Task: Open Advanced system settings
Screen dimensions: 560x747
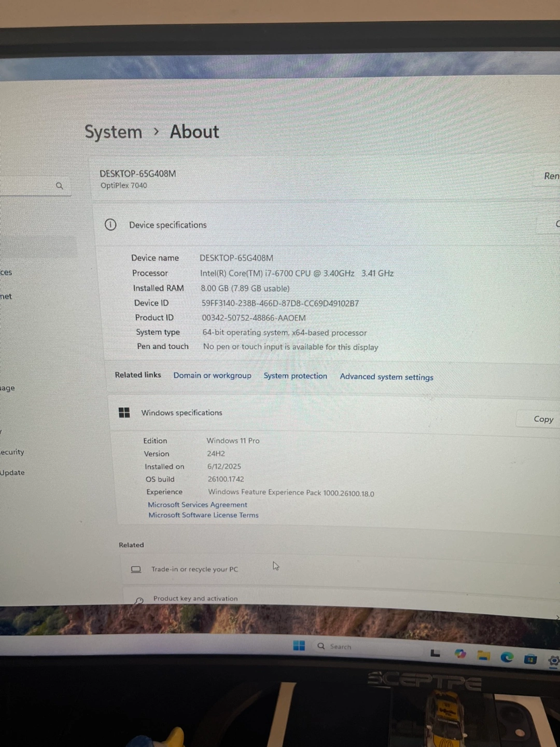Action: [x=386, y=377]
